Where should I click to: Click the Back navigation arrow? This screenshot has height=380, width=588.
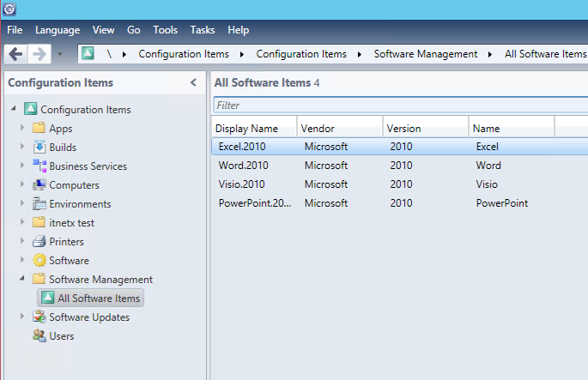[15, 54]
